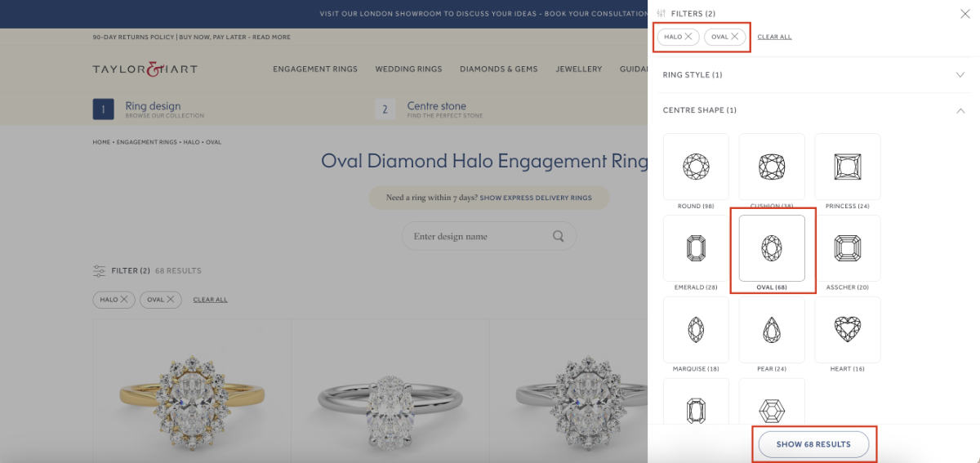Image resolution: width=980 pixels, height=463 pixels.
Task: Remove the Oval filter chip in panel
Action: (735, 37)
